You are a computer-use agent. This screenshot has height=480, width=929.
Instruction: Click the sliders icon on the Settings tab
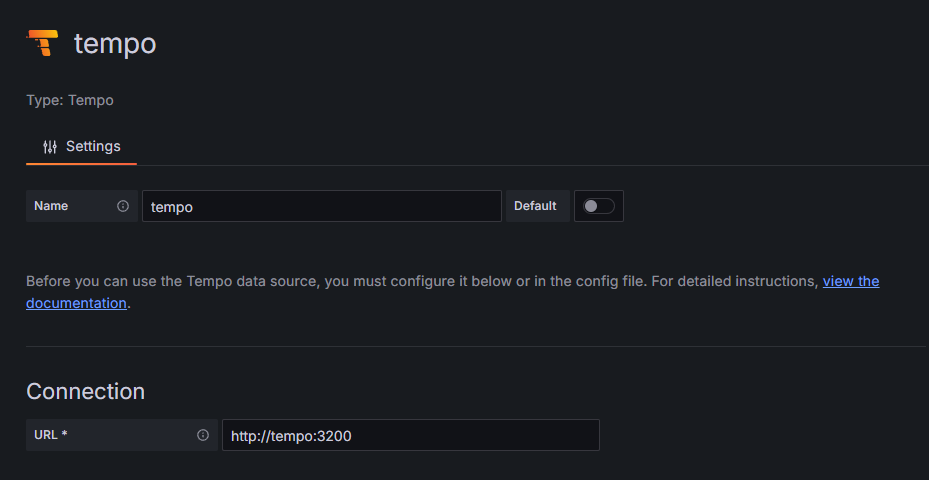coord(50,146)
